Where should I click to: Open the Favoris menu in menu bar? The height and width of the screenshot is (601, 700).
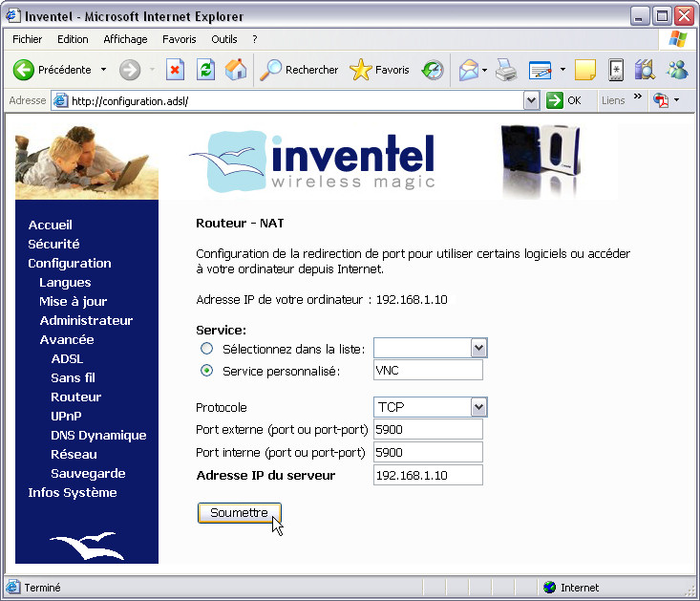click(179, 39)
